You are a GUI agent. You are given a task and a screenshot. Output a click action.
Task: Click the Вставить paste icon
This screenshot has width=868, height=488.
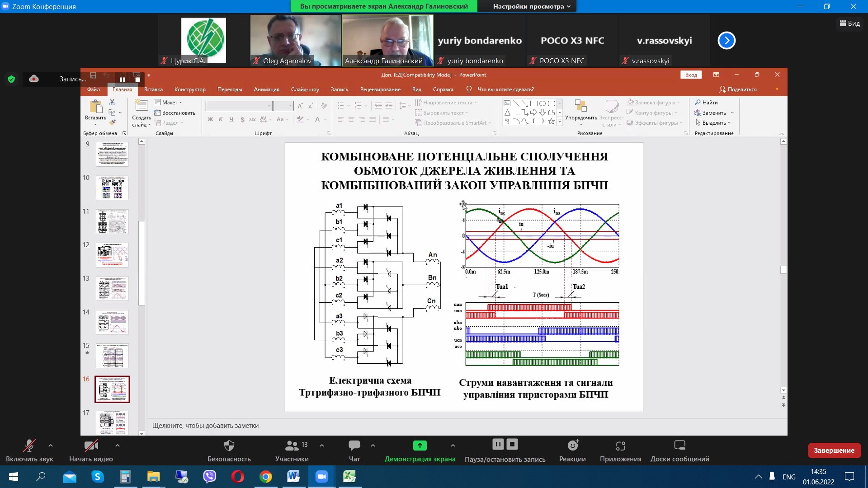click(95, 107)
